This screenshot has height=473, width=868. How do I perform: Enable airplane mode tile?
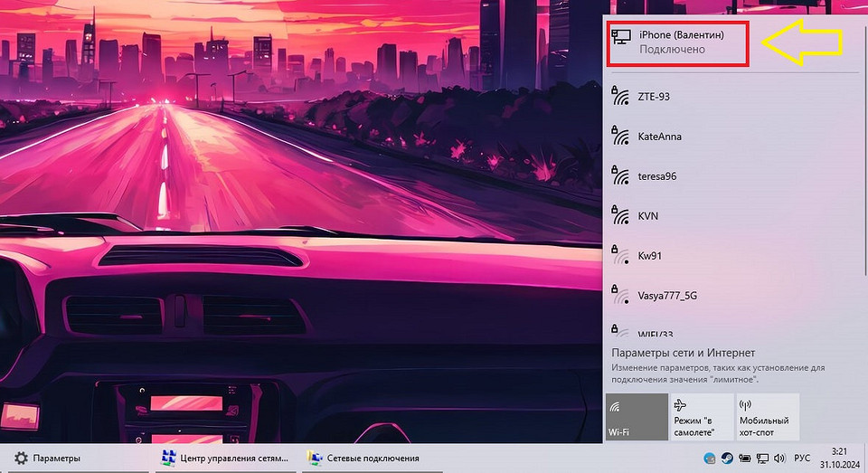701,417
